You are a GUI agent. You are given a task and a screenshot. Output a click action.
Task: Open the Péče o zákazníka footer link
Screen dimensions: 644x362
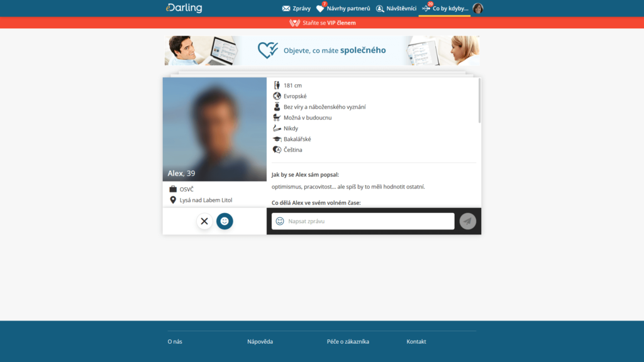348,341
